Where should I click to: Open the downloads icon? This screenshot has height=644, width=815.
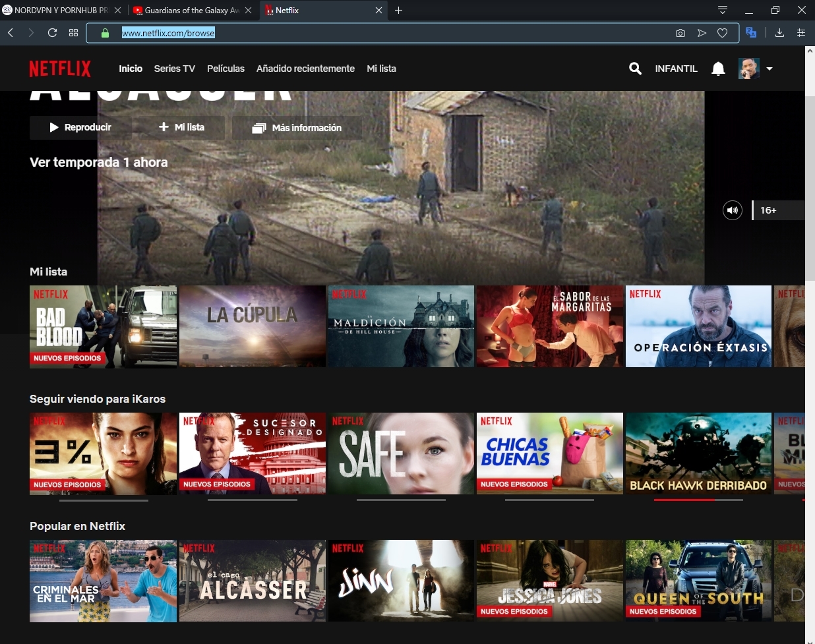[x=779, y=33]
